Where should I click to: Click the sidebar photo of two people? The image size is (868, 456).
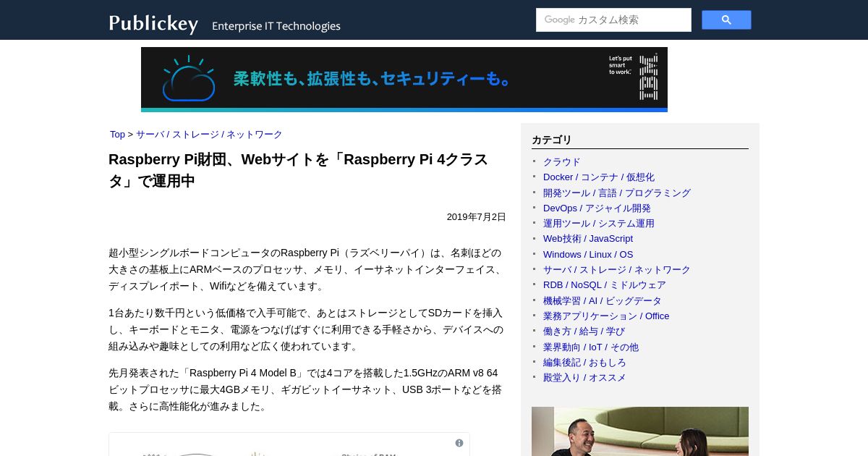tap(640, 431)
